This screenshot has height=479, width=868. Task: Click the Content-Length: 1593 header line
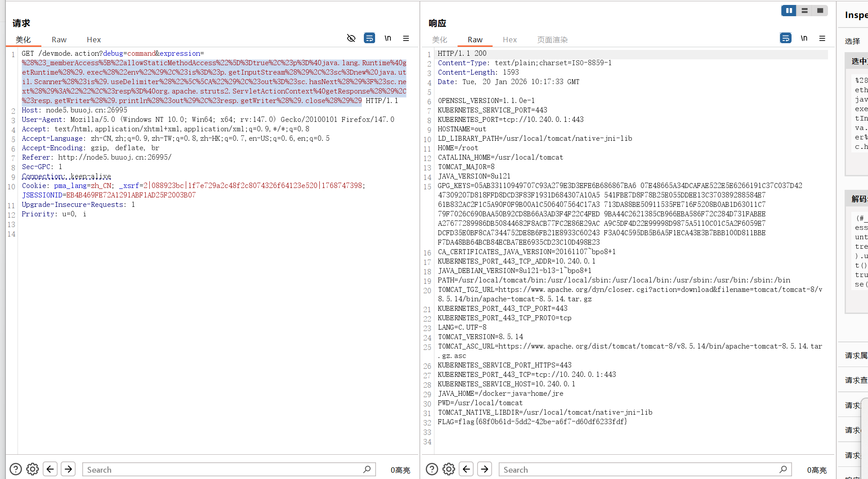pos(478,72)
